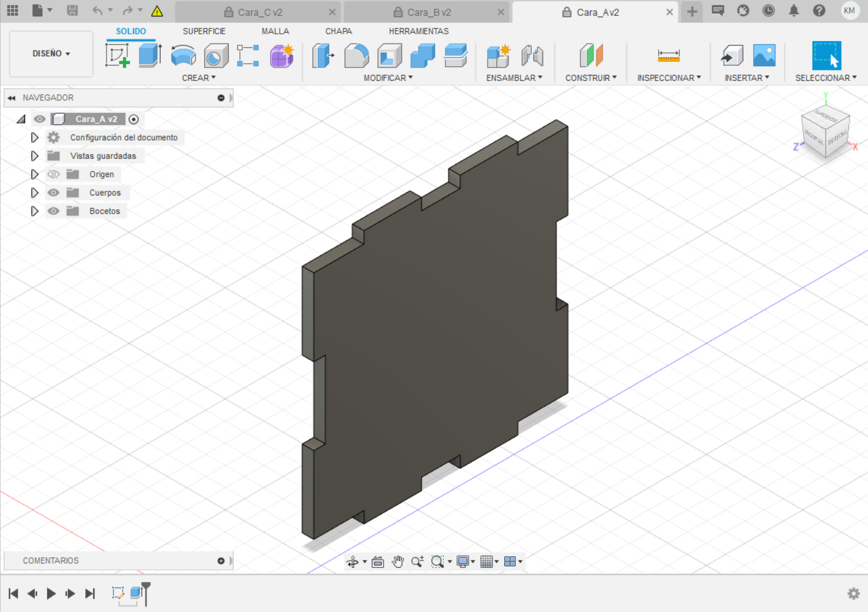Select the extrude feature in timeline
Image resolution: width=868 pixels, height=612 pixels.
pos(136,592)
